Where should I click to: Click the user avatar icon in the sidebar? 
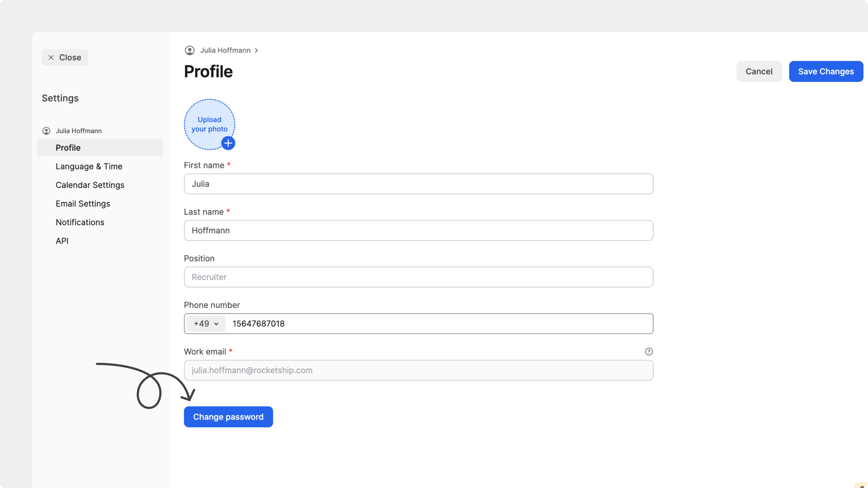(46, 131)
